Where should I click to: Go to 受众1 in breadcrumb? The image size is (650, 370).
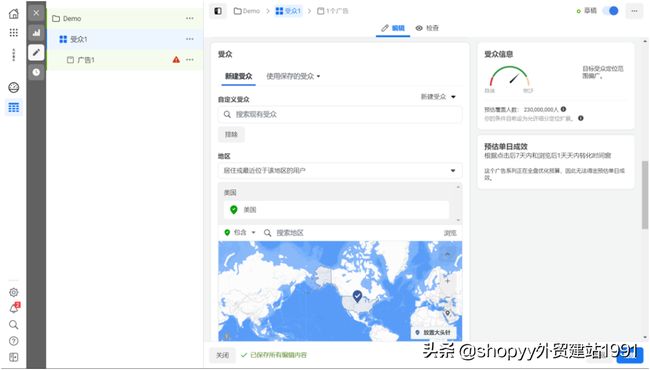point(289,11)
